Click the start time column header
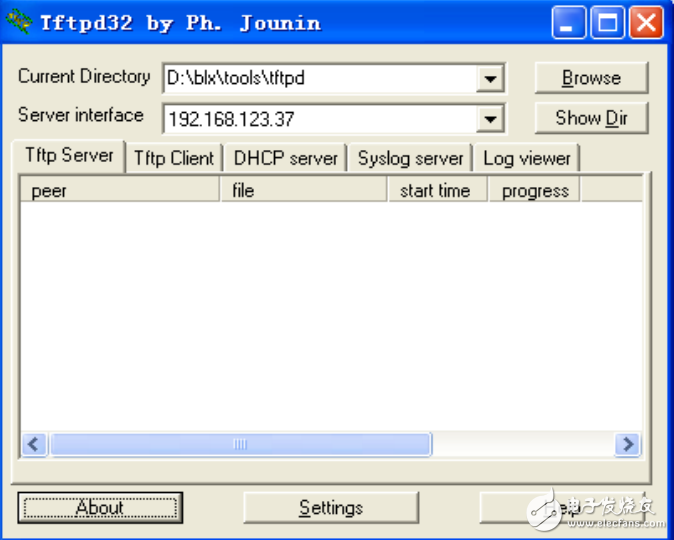The width and height of the screenshot is (674, 540). pos(437,190)
